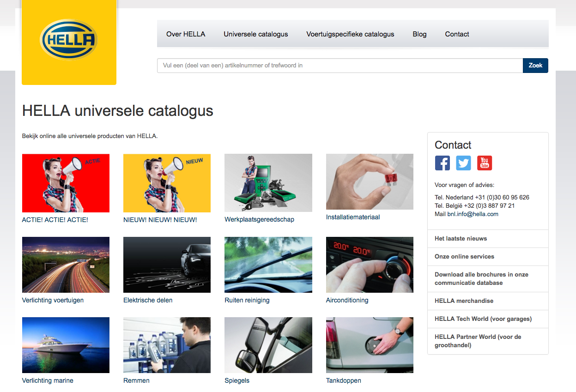Screen dimensions: 576x392
Task: Open HELLA merchandise sidebar link
Action: pyautogui.click(x=464, y=301)
